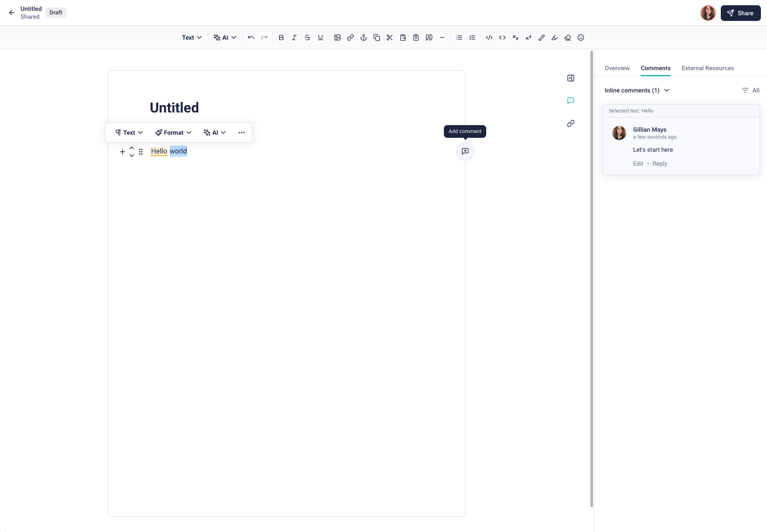This screenshot has height=532, width=767.
Task: Reply to the comment
Action: tap(660, 164)
